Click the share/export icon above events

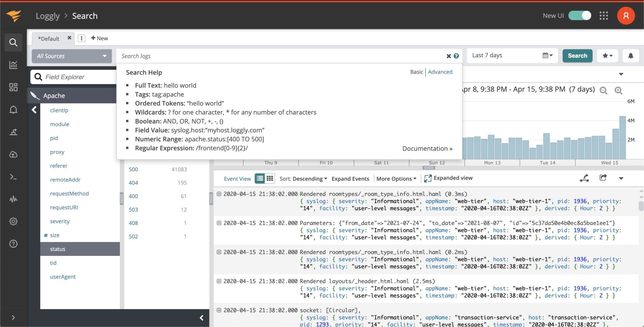click(x=603, y=178)
